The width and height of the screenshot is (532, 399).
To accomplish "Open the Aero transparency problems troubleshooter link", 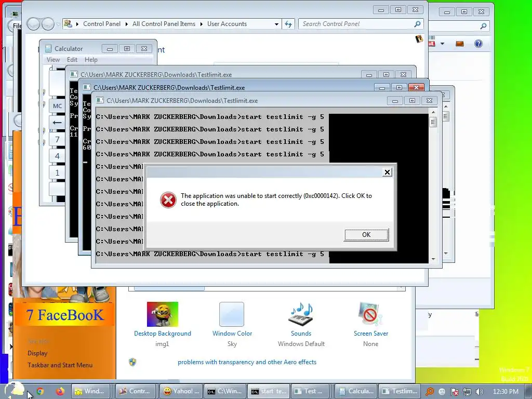I will pos(247,362).
